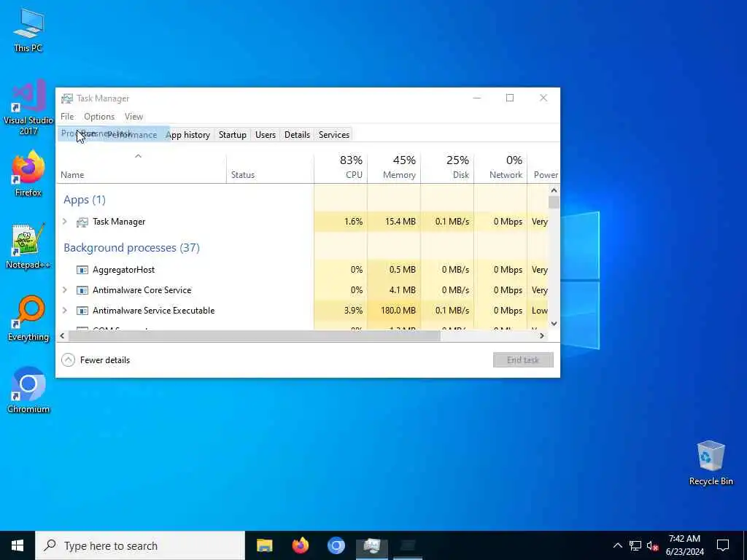
Task: Open Chromium from the taskbar
Action: 336,545
